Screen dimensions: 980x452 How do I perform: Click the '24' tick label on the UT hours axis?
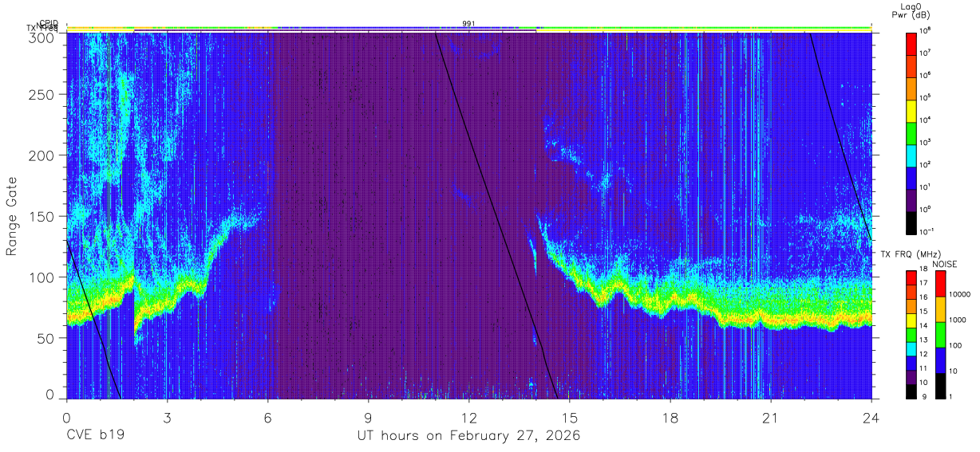(x=871, y=418)
